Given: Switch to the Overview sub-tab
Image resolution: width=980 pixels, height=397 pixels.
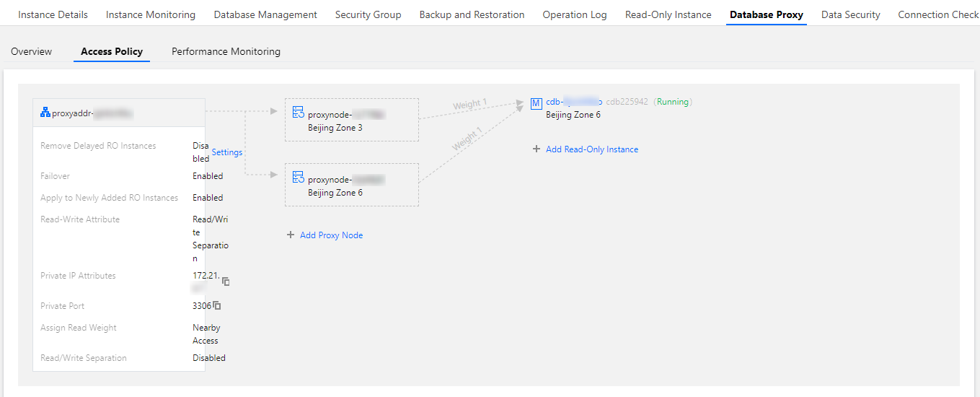Looking at the screenshot, I should (32, 51).
